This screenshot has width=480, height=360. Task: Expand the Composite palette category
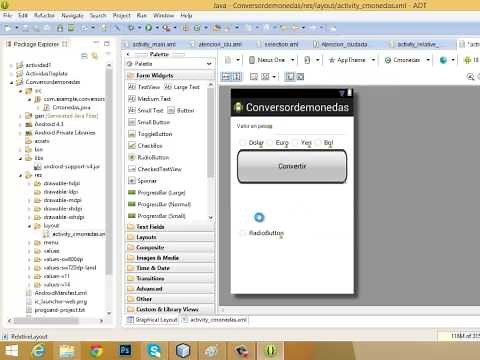[x=170, y=248]
